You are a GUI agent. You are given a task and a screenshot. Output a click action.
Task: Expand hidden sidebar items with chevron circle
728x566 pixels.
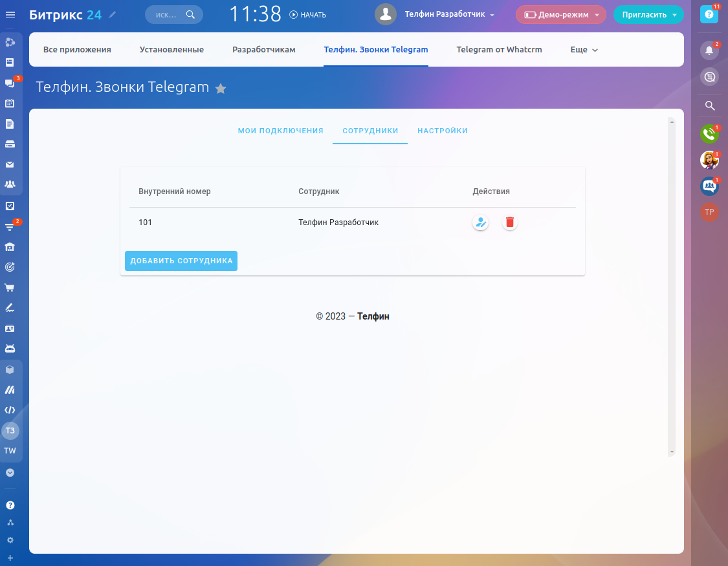(10, 473)
